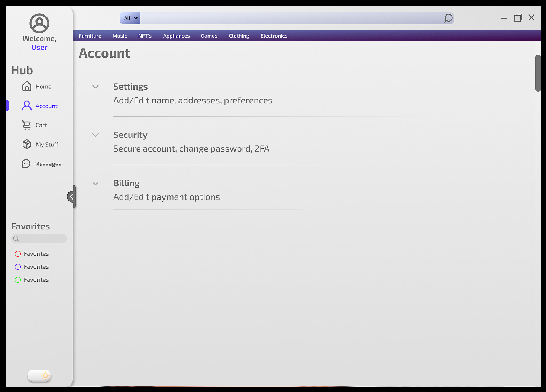Open the Games category tab
Image resolution: width=546 pixels, height=392 pixels.
tap(209, 36)
